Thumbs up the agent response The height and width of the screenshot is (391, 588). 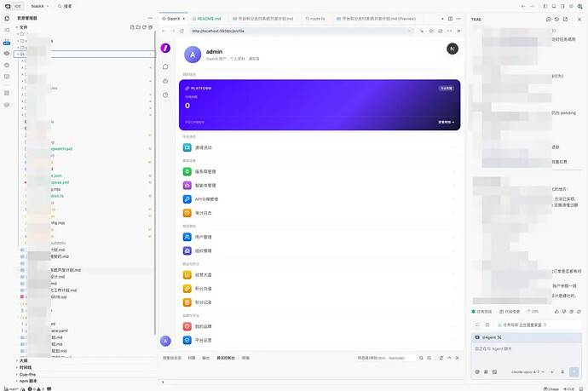click(556, 312)
